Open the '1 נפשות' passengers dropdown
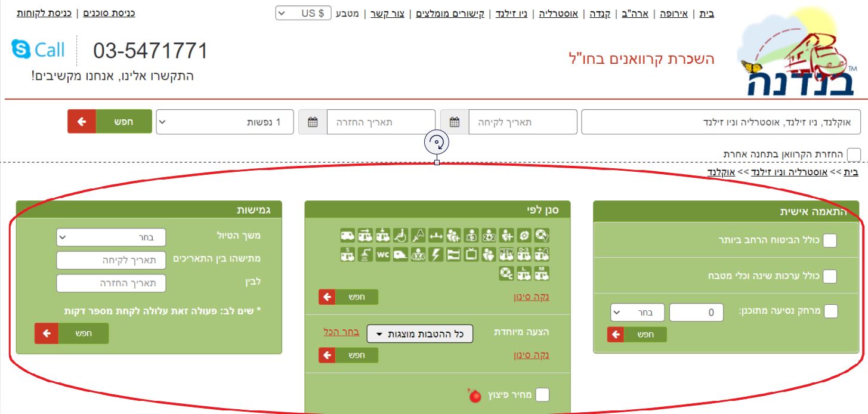The image size is (868, 414). 226,122
